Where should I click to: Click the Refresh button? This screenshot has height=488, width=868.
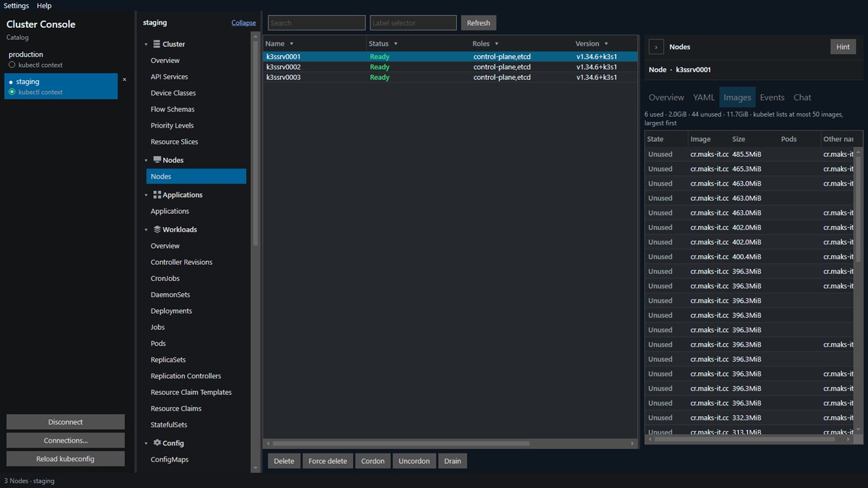click(x=478, y=23)
